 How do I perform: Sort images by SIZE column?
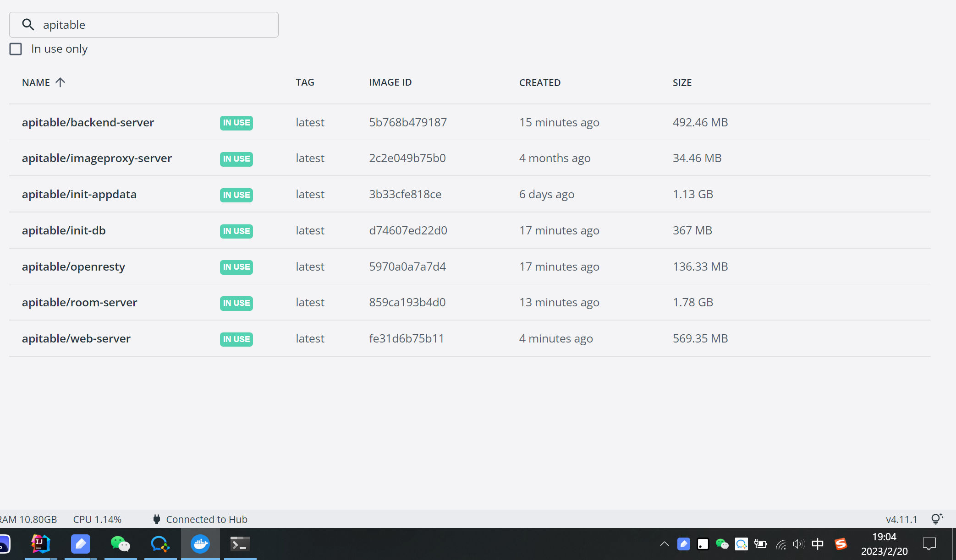pos(682,83)
